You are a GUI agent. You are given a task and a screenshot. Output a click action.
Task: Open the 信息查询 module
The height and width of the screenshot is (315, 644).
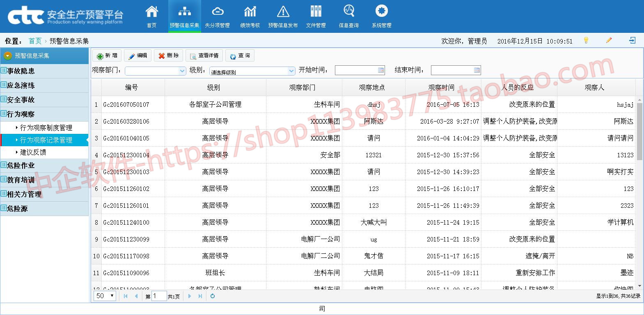tap(348, 16)
